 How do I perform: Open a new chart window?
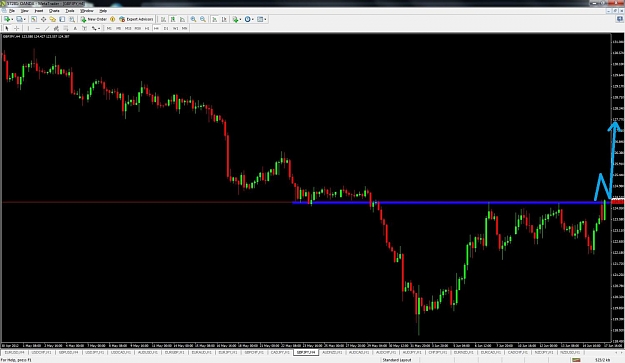click(7, 19)
